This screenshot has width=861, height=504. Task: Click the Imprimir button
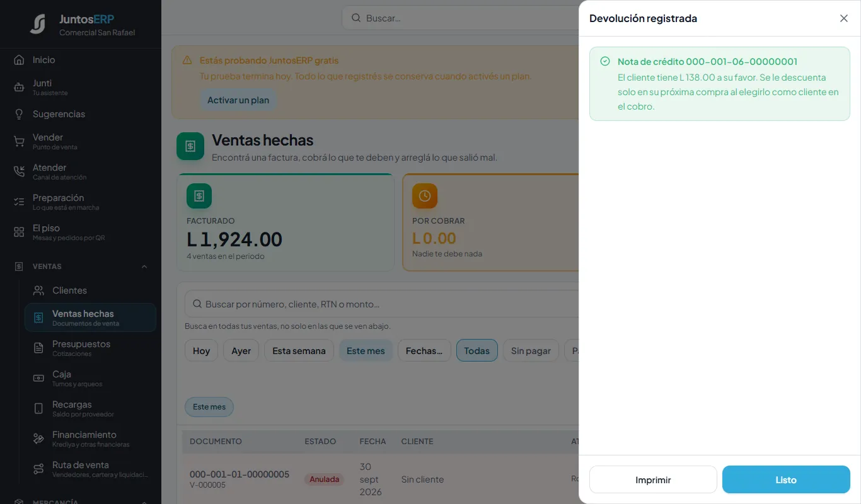pyautogui.click(x=653, y=479)
